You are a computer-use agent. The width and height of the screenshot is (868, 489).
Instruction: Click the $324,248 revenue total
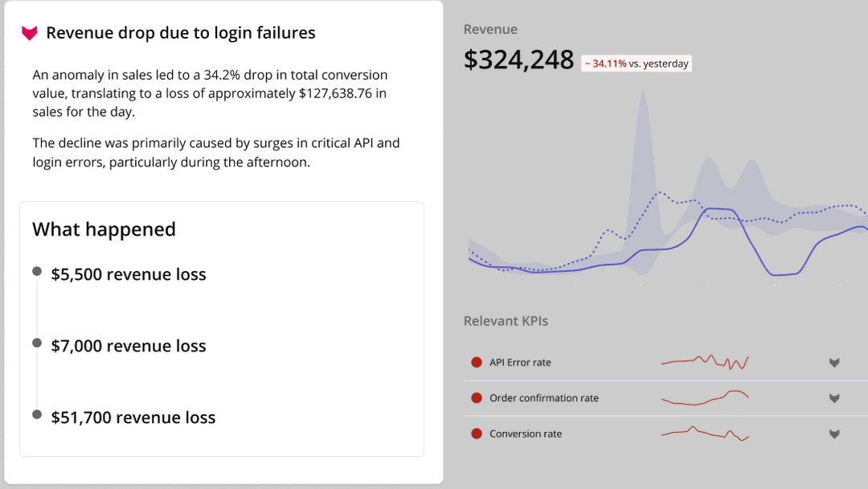[x=518, y=60]
